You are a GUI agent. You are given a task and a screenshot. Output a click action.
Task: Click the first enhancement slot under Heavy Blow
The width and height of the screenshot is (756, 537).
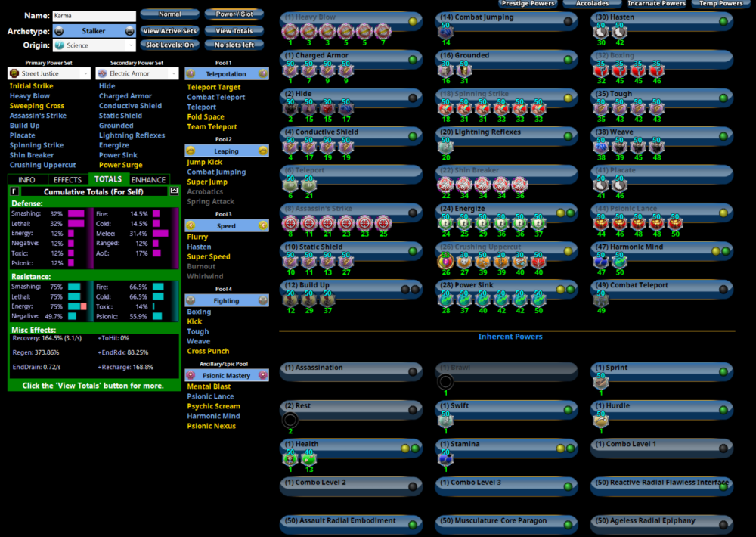point(290,31)
